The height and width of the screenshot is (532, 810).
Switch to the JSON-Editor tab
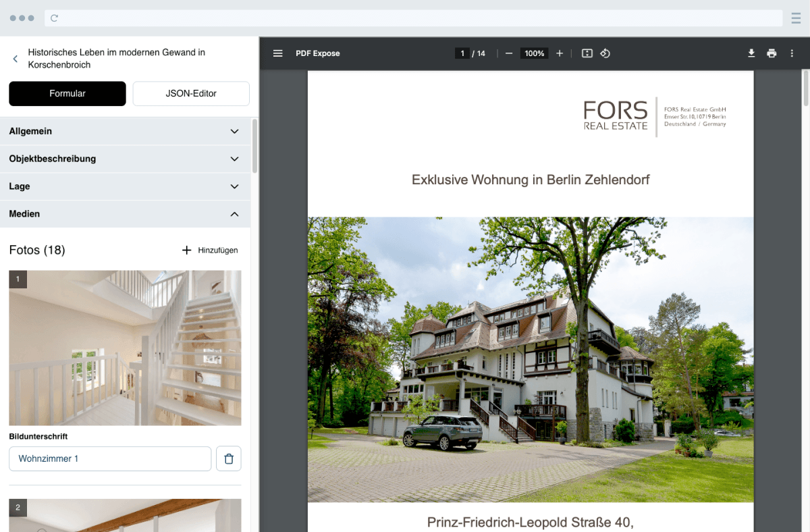tap(191, 93)
